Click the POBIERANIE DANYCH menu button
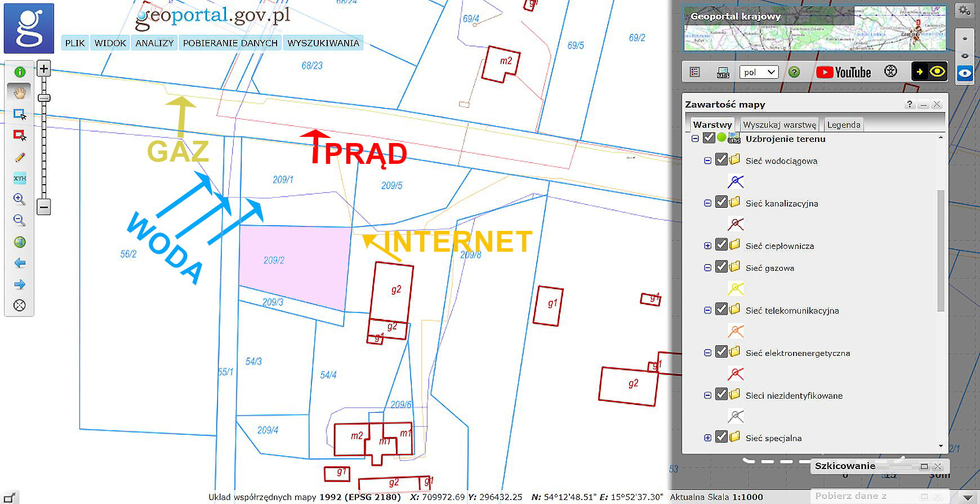 click(x=230, y=43)
